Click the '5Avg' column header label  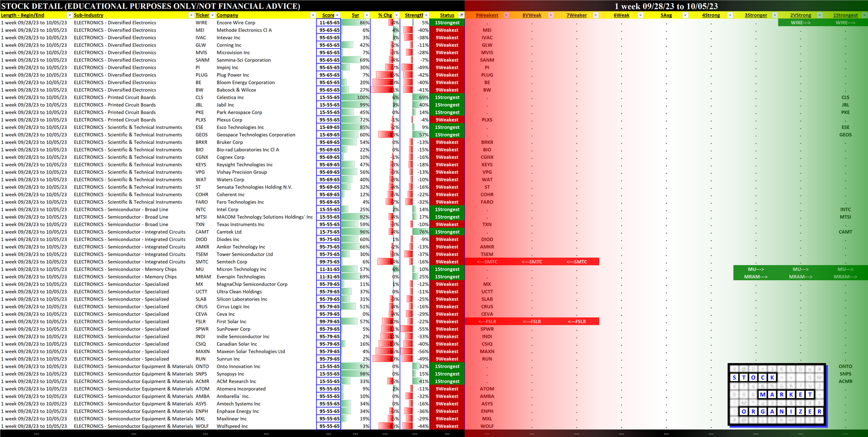[x=666, y=15]
